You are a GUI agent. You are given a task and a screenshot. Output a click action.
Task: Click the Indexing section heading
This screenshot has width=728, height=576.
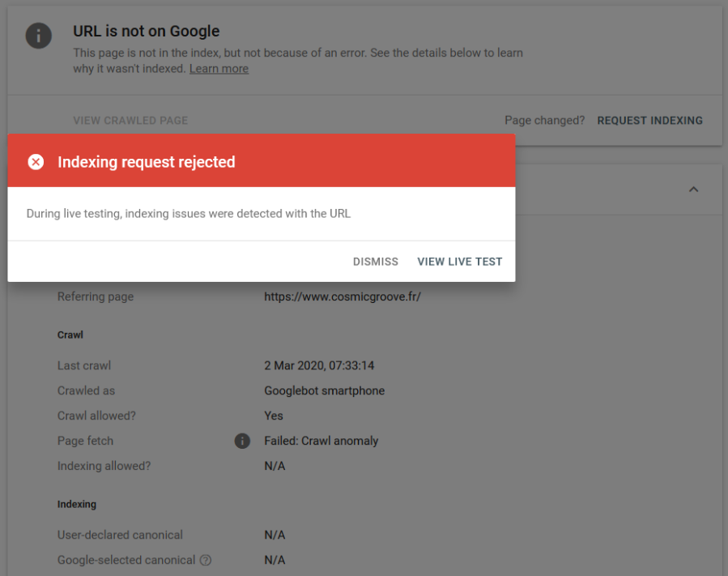click(x=77, y=504)
